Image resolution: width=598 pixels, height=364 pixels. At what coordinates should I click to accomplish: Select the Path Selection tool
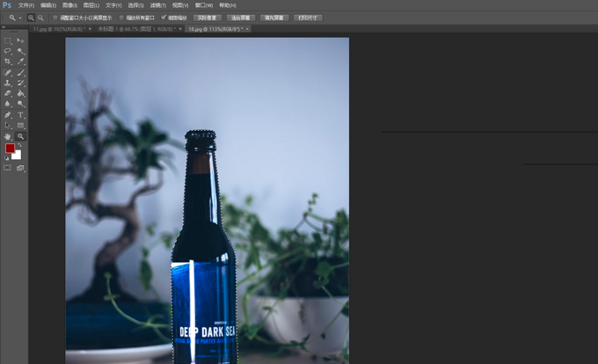tap(8, 125)
